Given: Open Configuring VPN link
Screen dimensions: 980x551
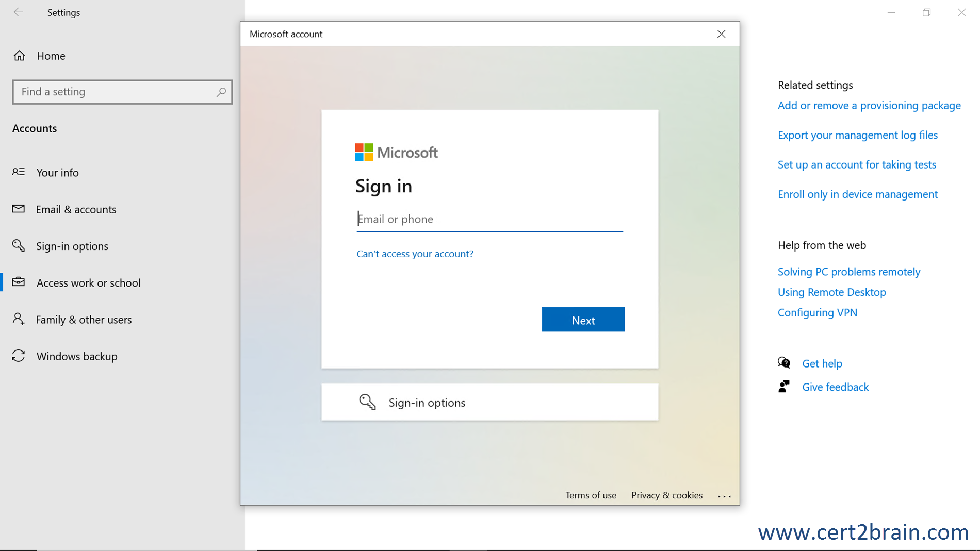Looking at the screenshot, I should tap(818, 312).
